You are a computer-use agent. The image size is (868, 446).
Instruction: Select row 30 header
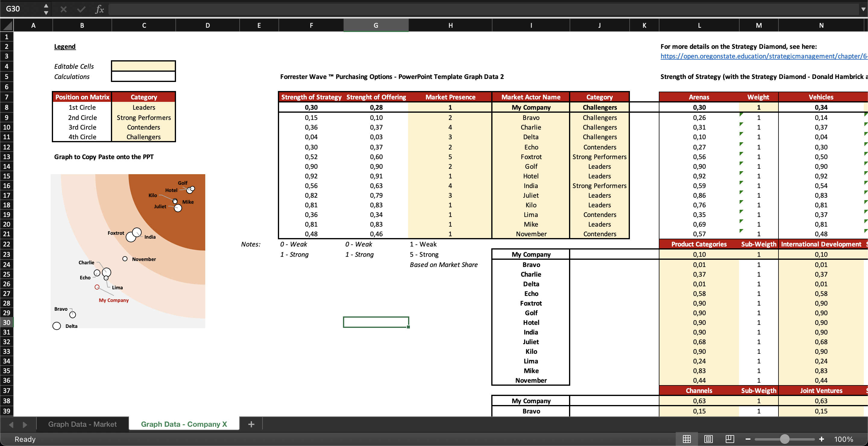(7, 322)
